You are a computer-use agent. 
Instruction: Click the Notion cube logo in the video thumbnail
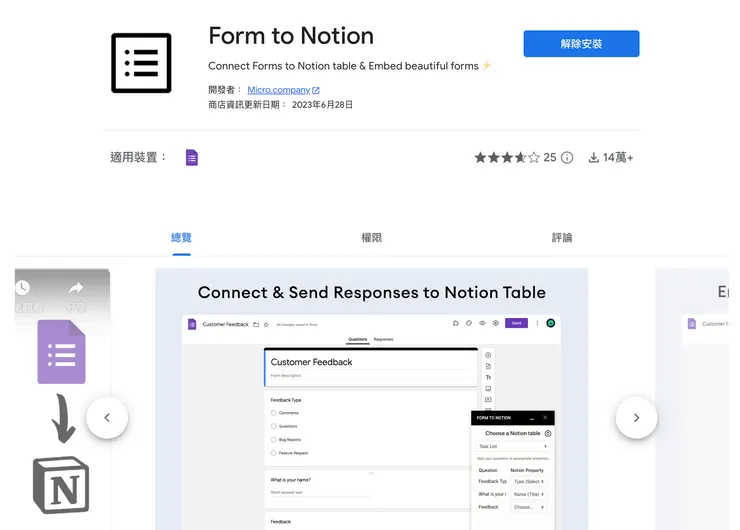pos(61,485)
